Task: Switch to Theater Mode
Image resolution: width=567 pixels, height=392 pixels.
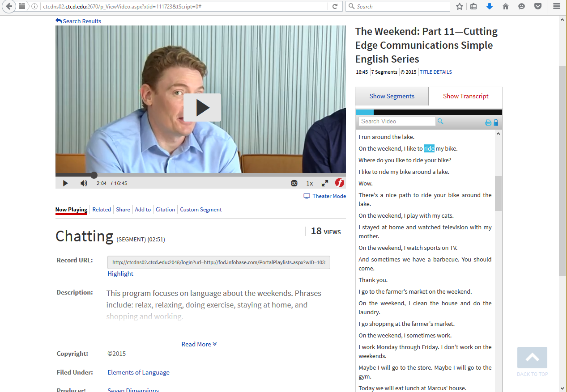Action: click(325, 196)
